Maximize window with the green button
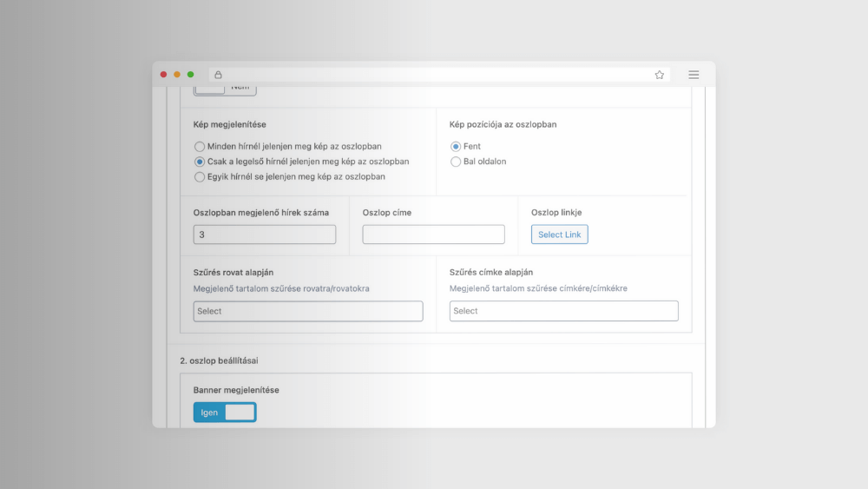The image size is (868, 489). [x=190, y=74]
